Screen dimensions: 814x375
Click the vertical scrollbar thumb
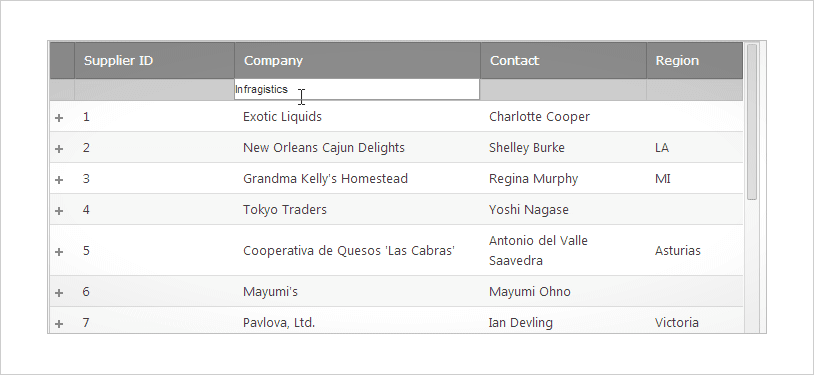coord(752,122)
